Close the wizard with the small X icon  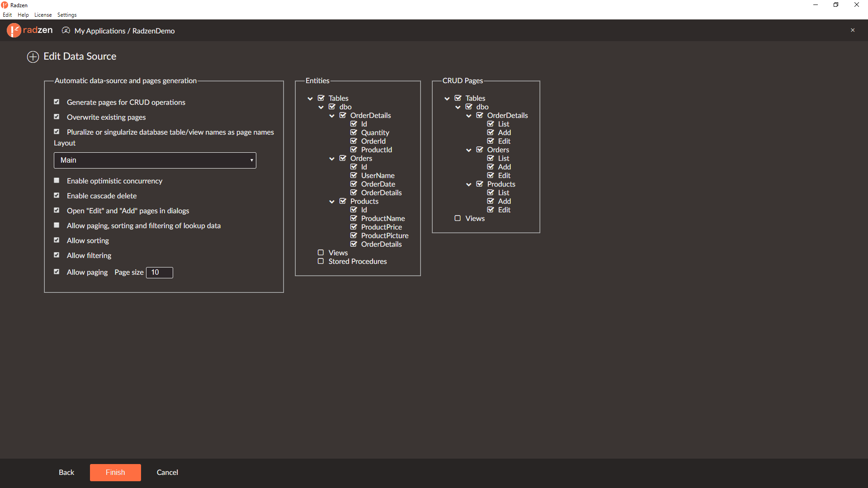pyautogui.click(x=853, y=30)
